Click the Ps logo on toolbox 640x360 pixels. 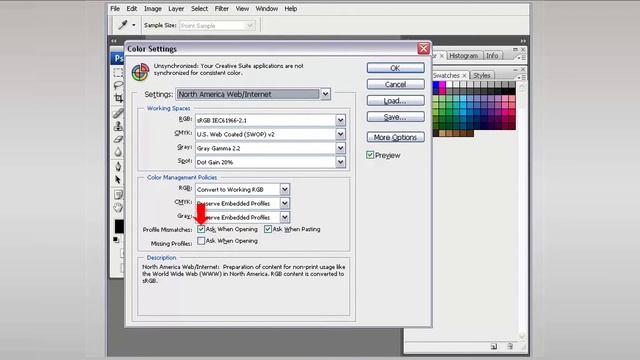click(x=118, y=58)
